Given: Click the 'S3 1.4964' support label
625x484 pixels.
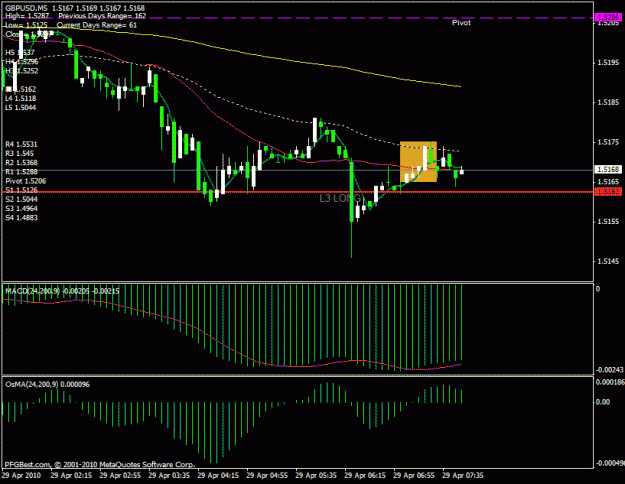Looking at the screenshot, I should tap(22, 209).
